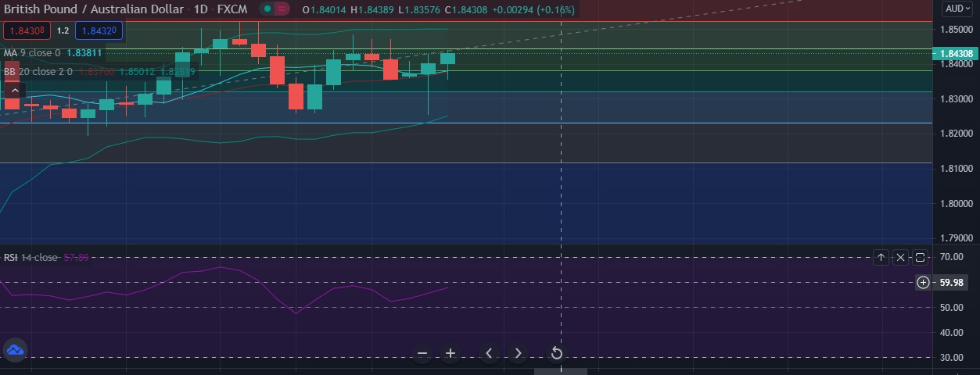Zoom out the chart with minus button
Screen dimensions: 980x375
(422, 353)
